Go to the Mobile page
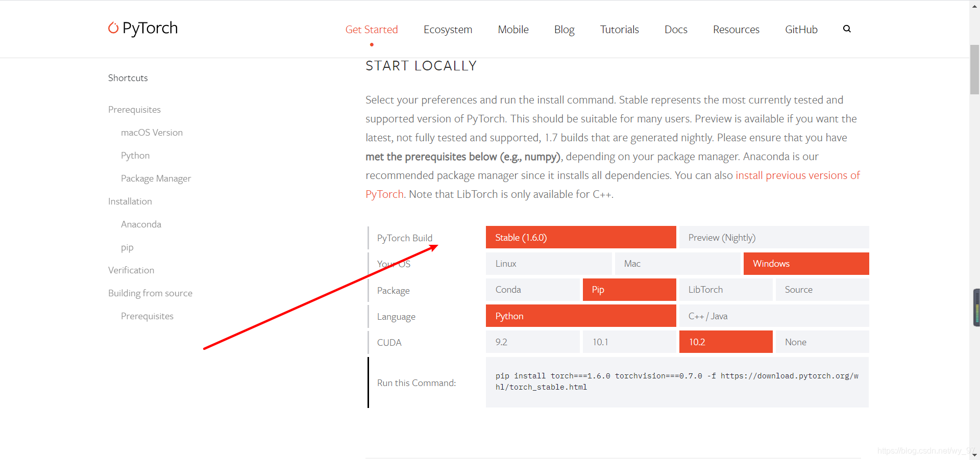Screen dimensions: 980x460 [513, 30]
